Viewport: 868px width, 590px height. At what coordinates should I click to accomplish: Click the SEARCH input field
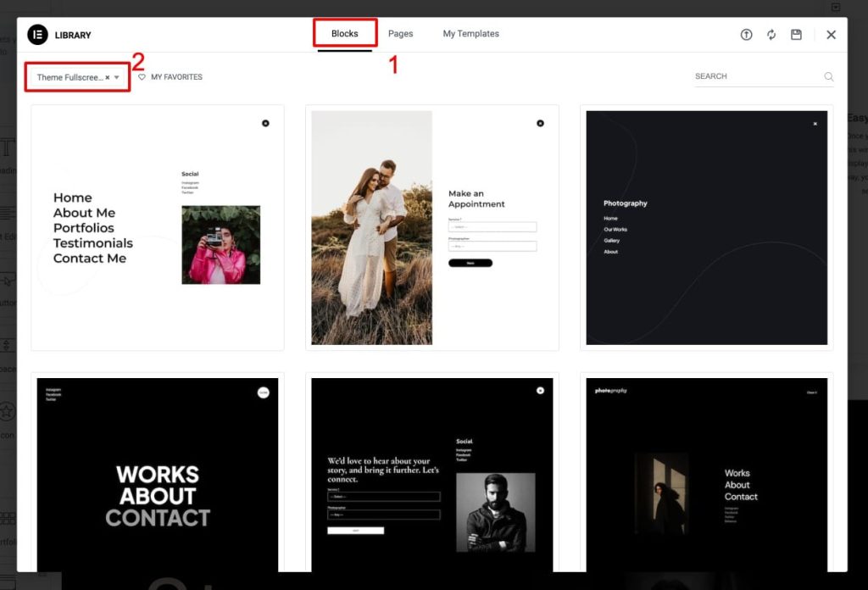(x=754, y=76)
